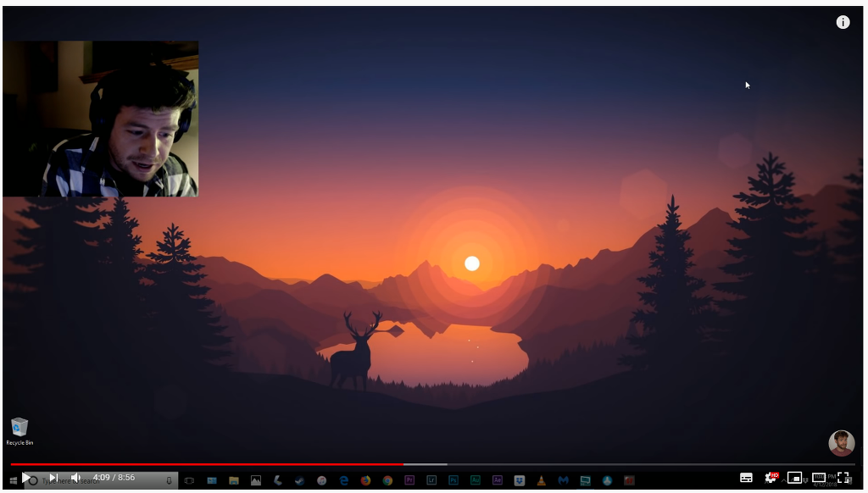Screen dimensions: 868x493
Task: Click the search box microphone icon
Action: coord(169,481)
